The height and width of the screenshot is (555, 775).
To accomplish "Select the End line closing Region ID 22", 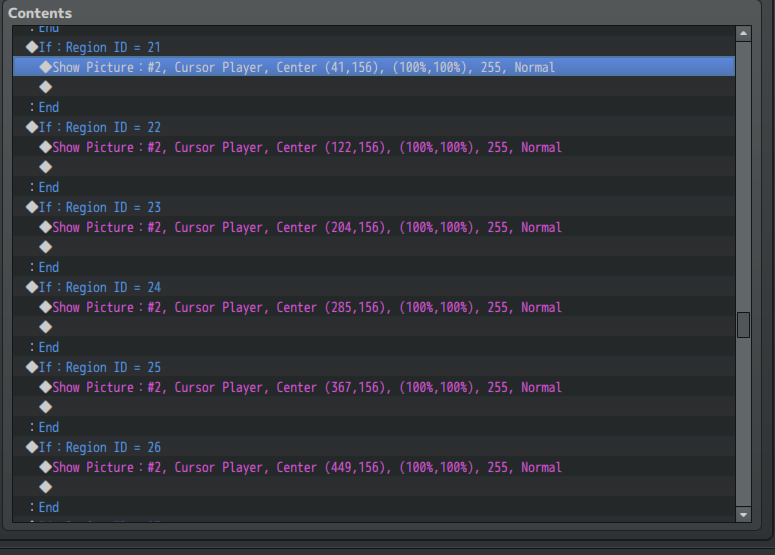I will (46, 187).
